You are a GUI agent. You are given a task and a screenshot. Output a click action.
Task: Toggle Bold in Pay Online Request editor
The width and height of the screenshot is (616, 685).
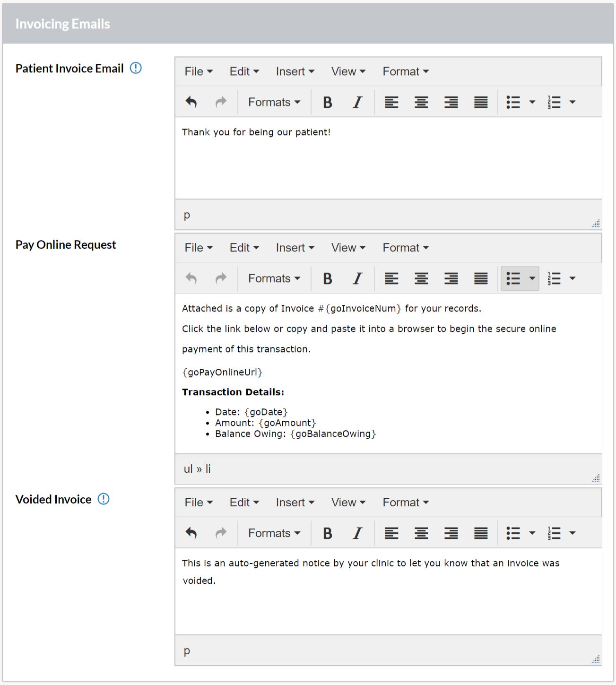327,278
